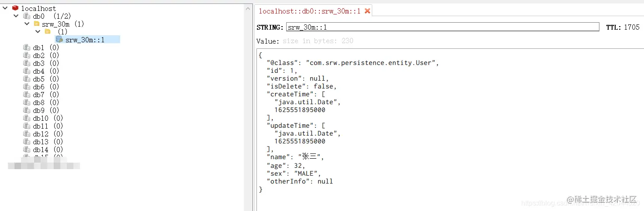Viewport: 644px width, 211px height.
Task: Click the db1 database icon
Action: pyautogui.click(x=27, y=47)
